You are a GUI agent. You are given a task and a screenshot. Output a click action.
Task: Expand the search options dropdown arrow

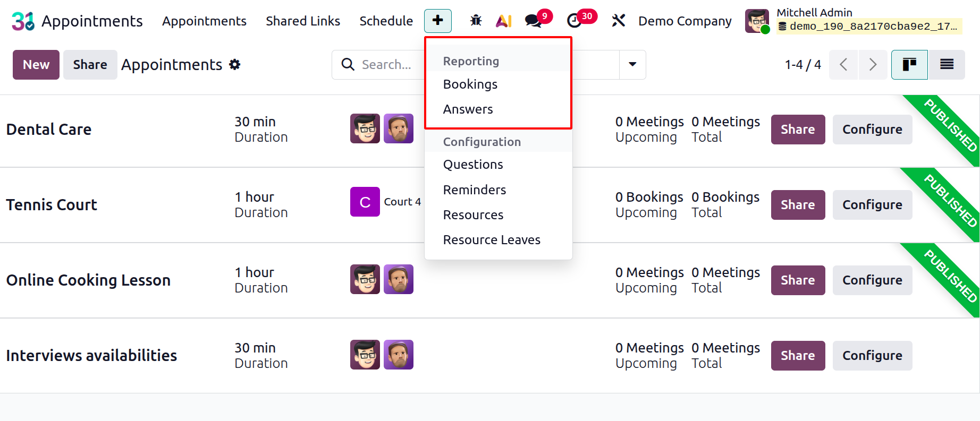[x=632, y=65]
